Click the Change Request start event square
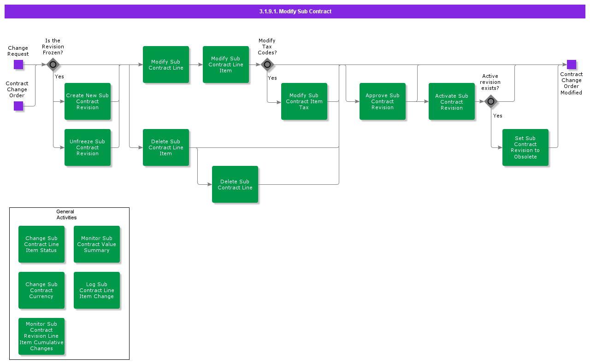Image resolution: width=590 pixels, height=364 pixels. (x=18, y=65)
